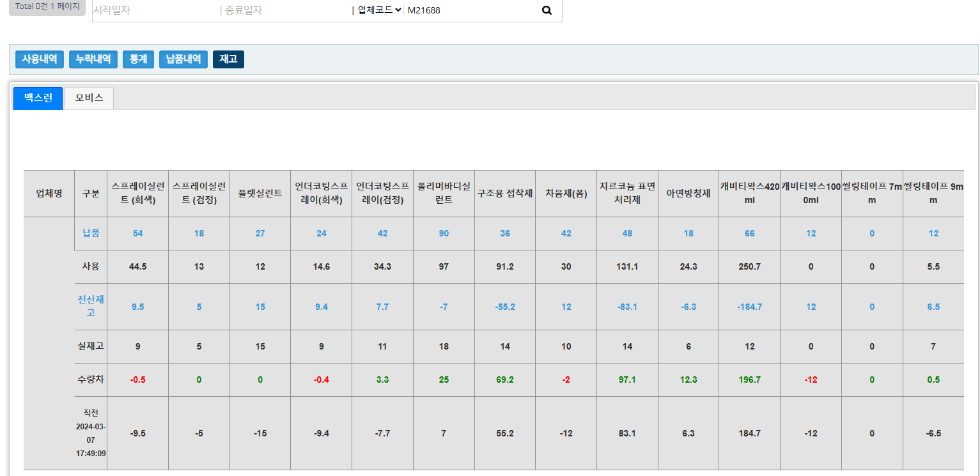Open the 누락내역 section
Viewport: 980px width, 476px height.
point(93,59)
